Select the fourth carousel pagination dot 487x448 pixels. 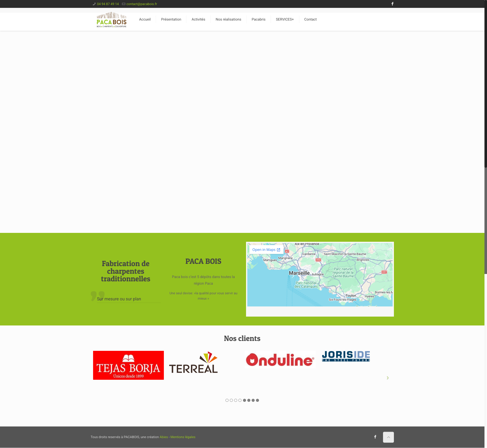click(x=240, y=400)
